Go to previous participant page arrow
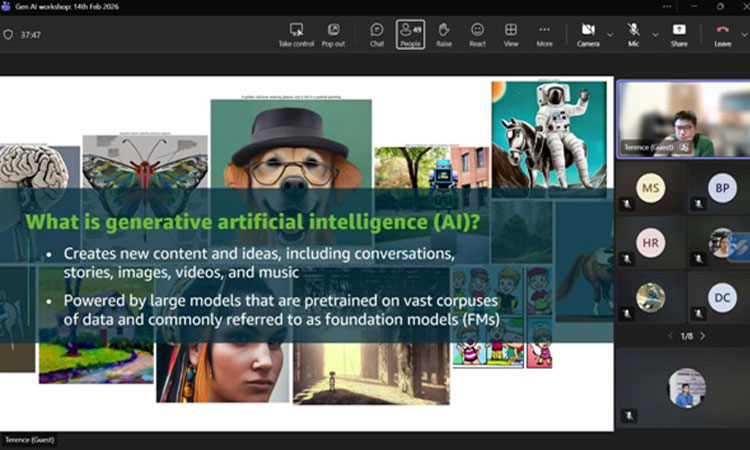The width and height of the screenshot is (750, 450). (670, 336)
